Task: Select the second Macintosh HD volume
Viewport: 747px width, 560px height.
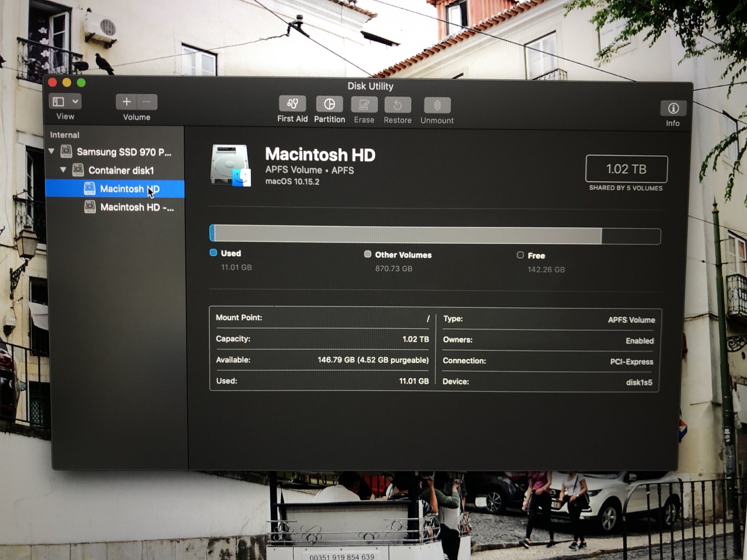Action: click(136, 207)
